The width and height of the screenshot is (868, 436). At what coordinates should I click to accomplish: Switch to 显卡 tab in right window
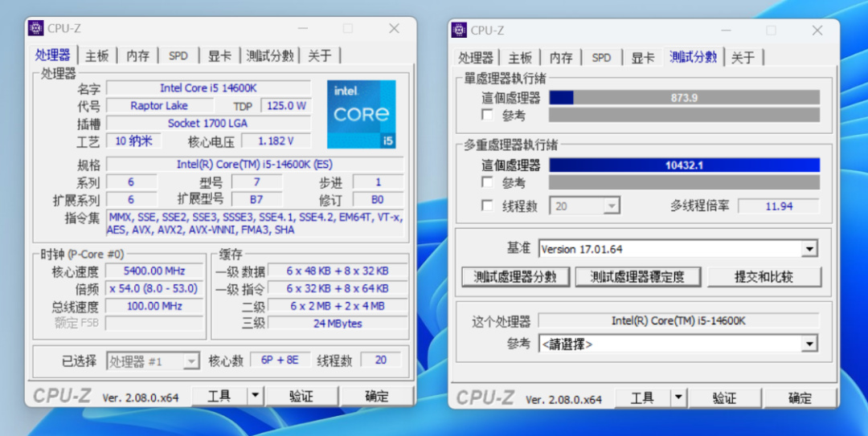[643, 58]
